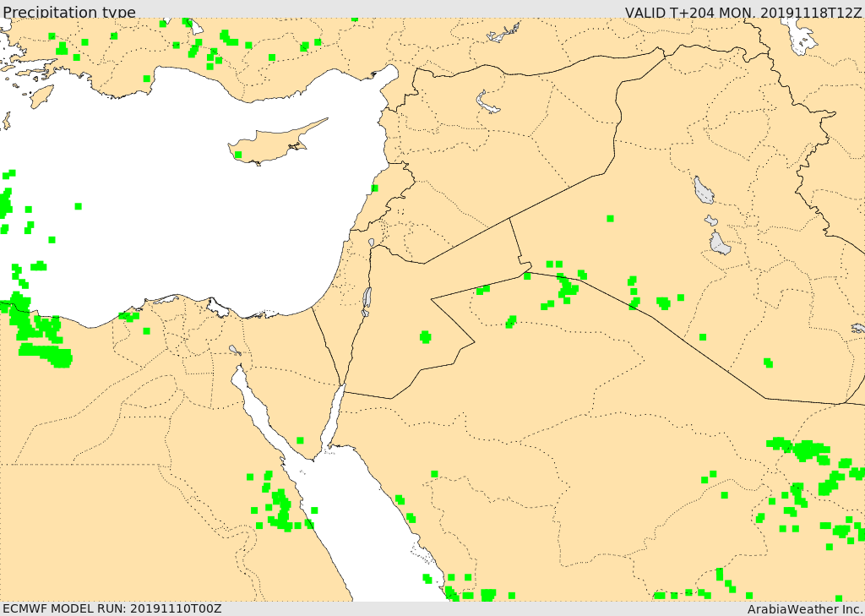Click the 'Precipitation type' title text

tap(69, 12)
